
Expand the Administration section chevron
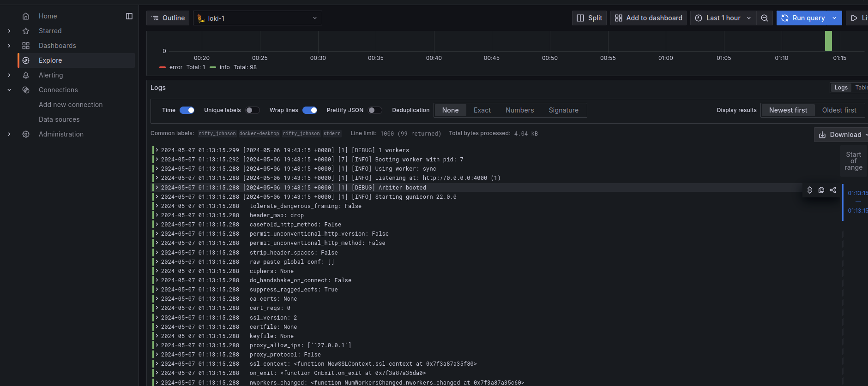[x=9, y=134]
